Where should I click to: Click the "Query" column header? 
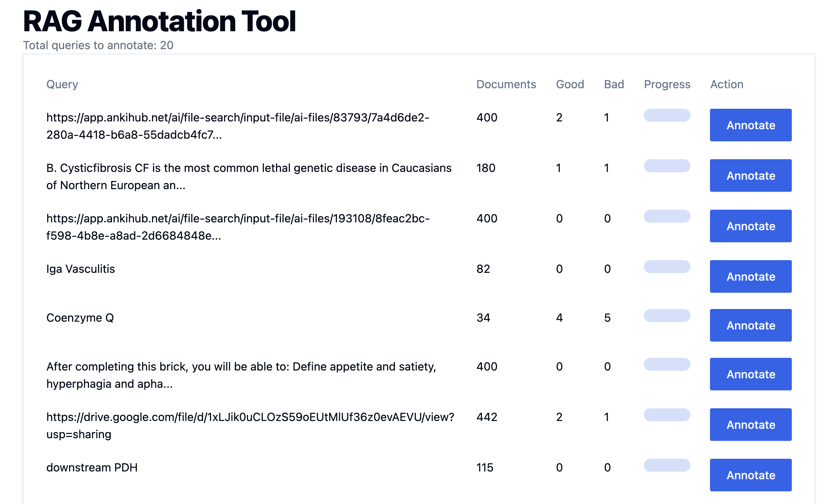63,85
